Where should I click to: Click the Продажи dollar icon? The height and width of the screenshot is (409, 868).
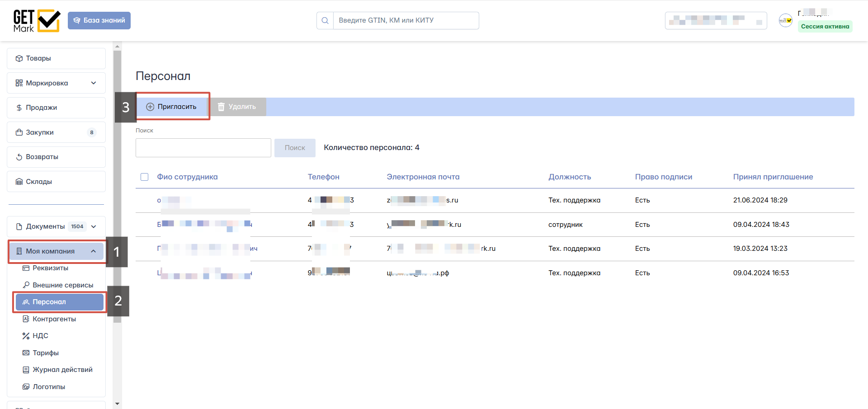(x=19, y=108)
